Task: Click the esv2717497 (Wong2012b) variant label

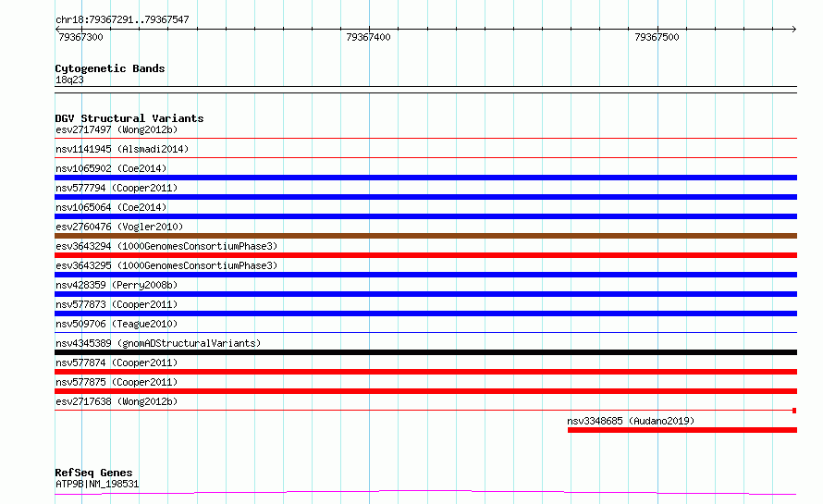Action: pos(117,129)
